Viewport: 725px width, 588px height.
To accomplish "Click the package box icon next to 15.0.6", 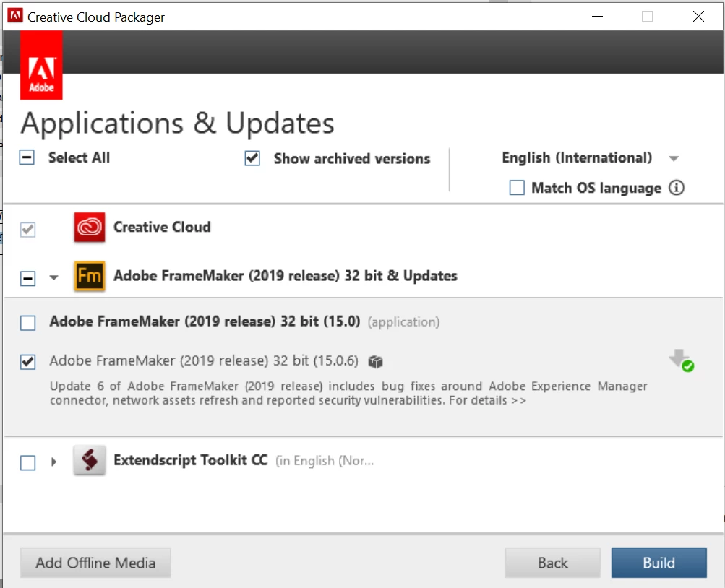I will tap(375, 362).
